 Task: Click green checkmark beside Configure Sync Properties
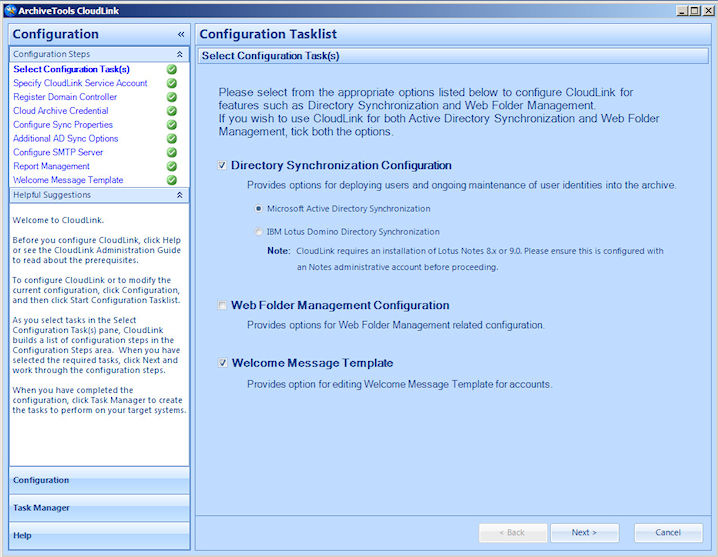coord(172,125)
